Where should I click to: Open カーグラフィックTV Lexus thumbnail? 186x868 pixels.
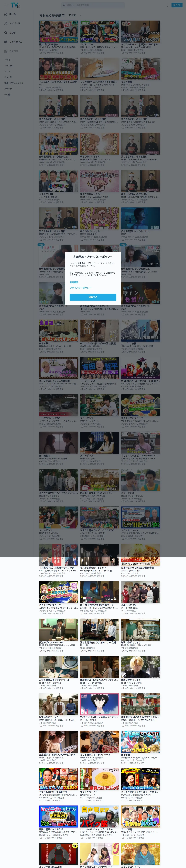pos(59,405)
